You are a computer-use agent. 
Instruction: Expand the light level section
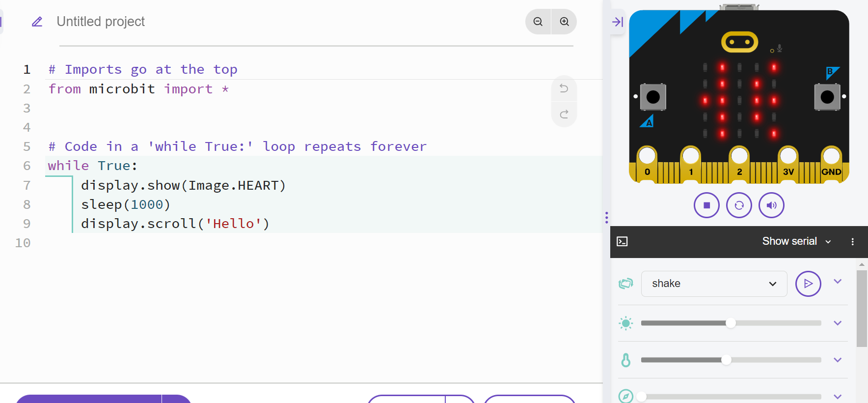(x=838, y=323)
